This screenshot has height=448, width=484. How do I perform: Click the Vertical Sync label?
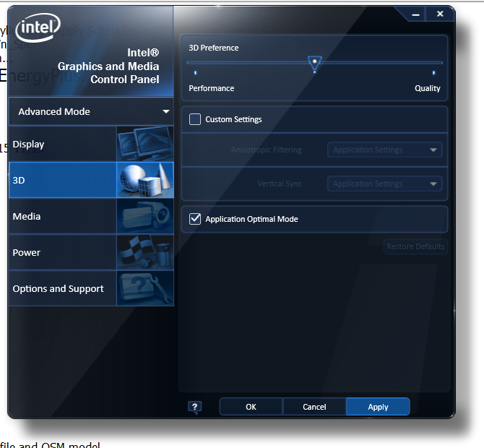point(280,184)
